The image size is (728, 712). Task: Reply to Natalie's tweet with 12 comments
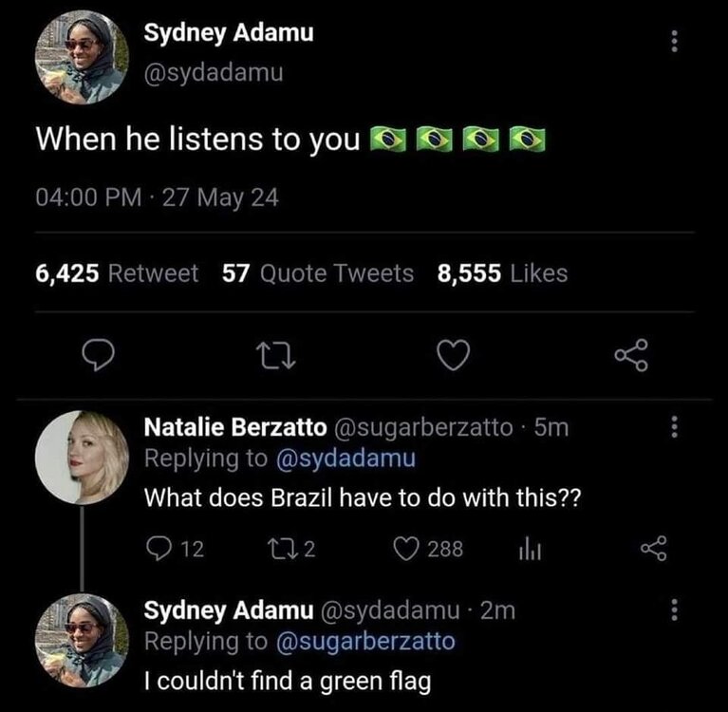click(x=175, y=549)
